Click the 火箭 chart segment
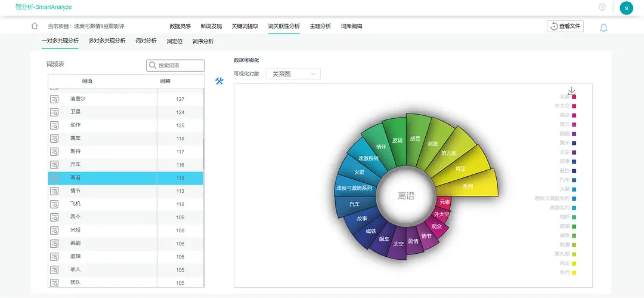Viewport: 644px width, 298px height. 358,172
